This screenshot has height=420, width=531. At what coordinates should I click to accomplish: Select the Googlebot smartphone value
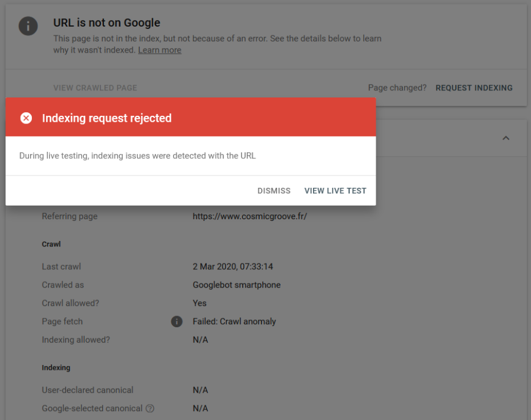click(x=236, y=285)
